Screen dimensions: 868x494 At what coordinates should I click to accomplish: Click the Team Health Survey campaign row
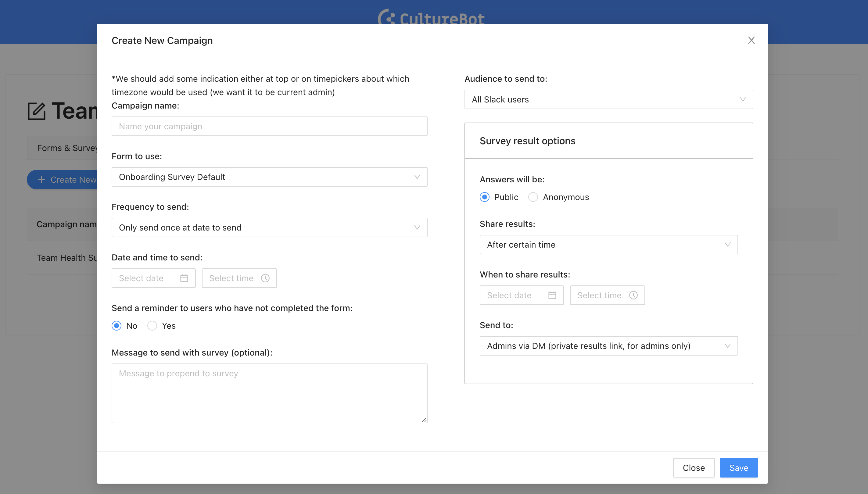62,258
